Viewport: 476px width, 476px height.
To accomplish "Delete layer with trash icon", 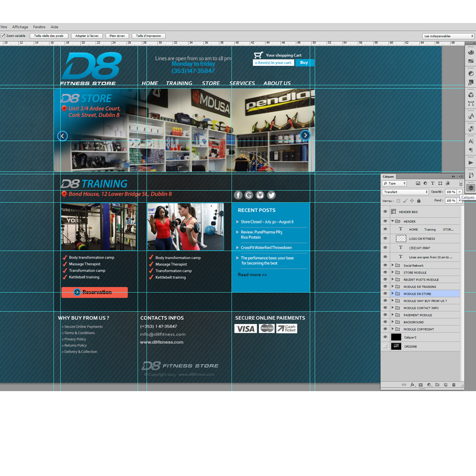I will coord(454,385).
